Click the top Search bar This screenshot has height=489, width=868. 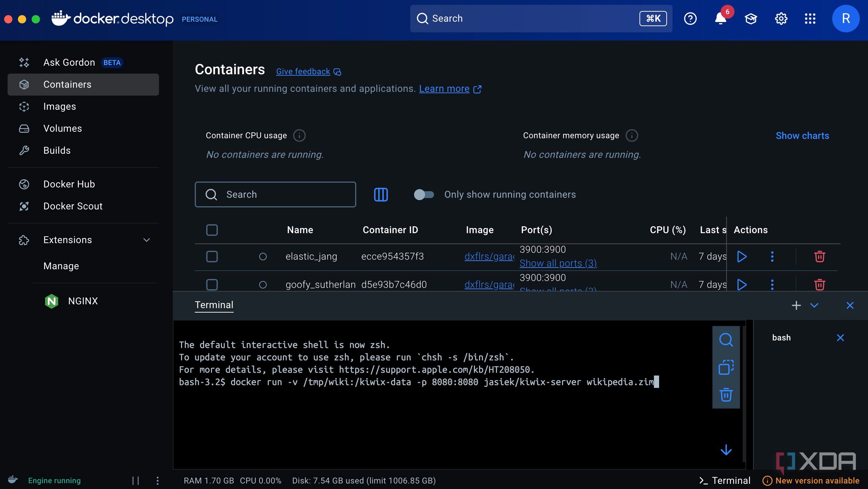point(541,19)
